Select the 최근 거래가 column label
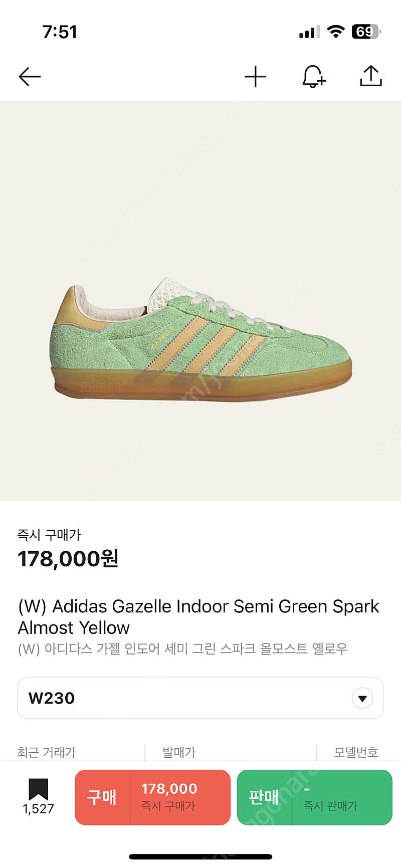The image size is (401, 868). click(47, 752)
